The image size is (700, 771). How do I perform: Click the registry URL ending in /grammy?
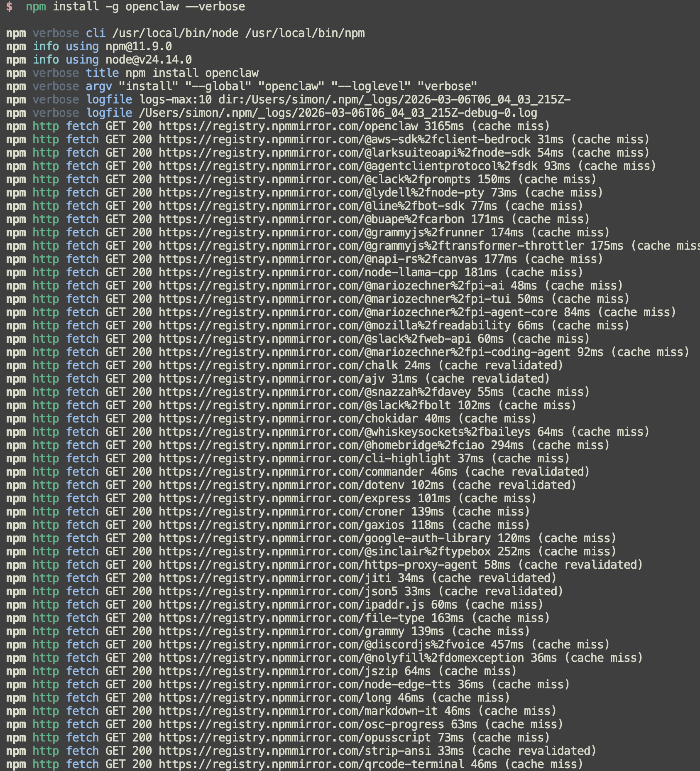(x=281, y=631)
